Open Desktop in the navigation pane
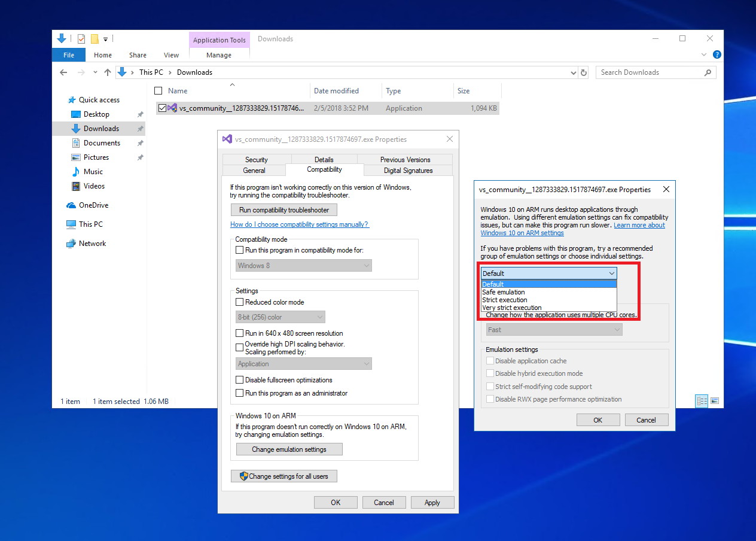756x541 pixels. (x=96, y=114)
